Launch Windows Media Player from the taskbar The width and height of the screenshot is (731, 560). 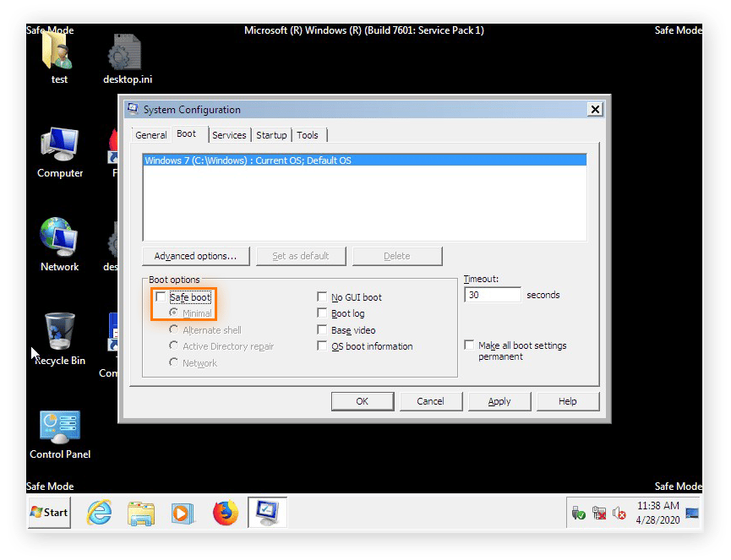click(x=182, y=513)
